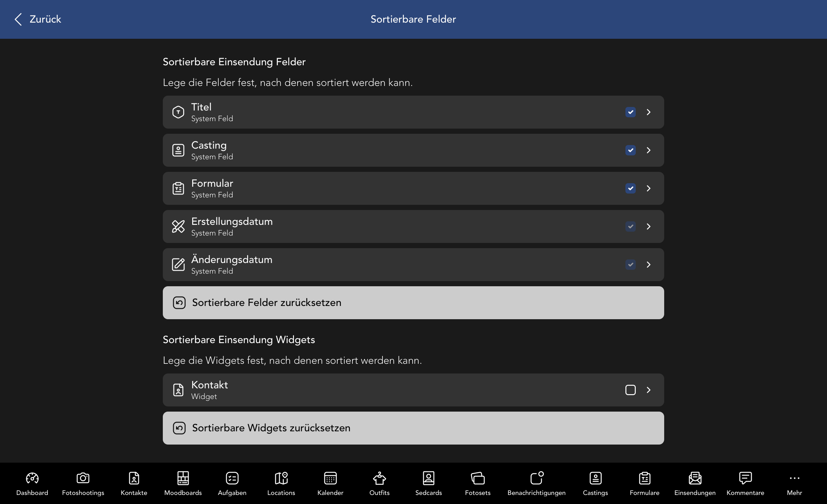
Task: Open Castings in bottom bar
Action: click(x=595, y=484)
